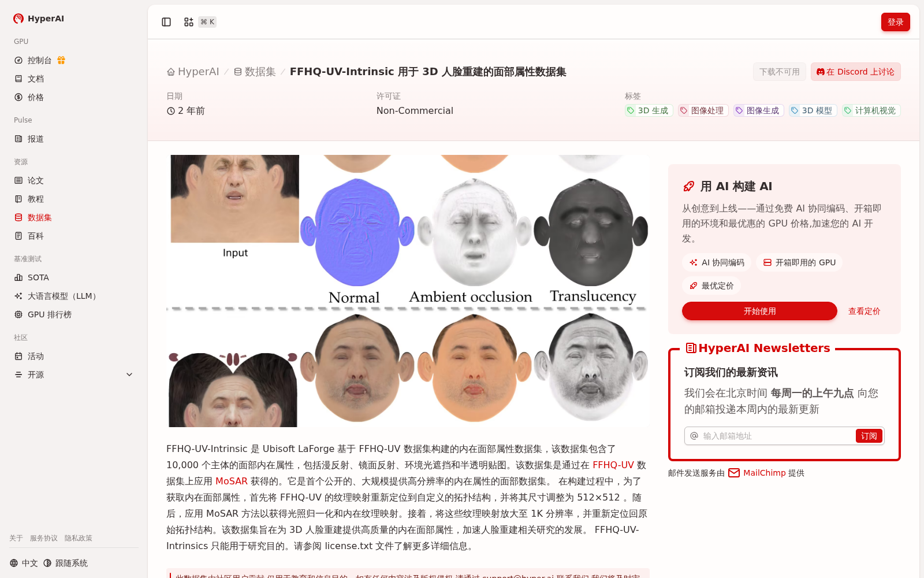The image size is (924, 578).
Task: Click the FFHQ-UV-Intrinsic dataset preview image
Action: tap(408, 291)
